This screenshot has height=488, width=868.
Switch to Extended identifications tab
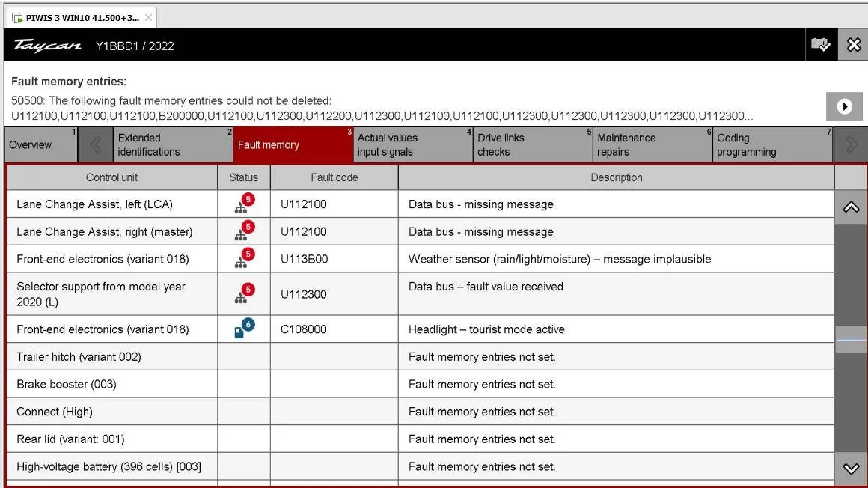(x=173, y=144)
